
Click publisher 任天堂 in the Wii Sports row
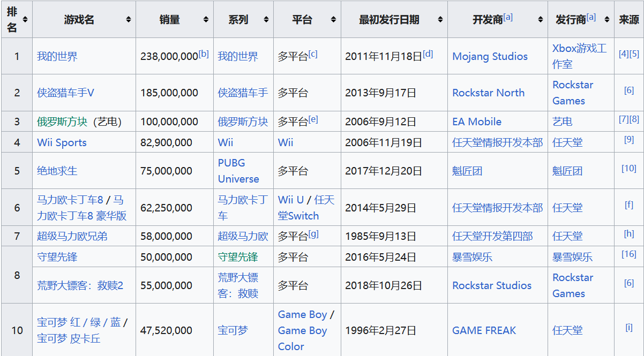click(567, 142)
